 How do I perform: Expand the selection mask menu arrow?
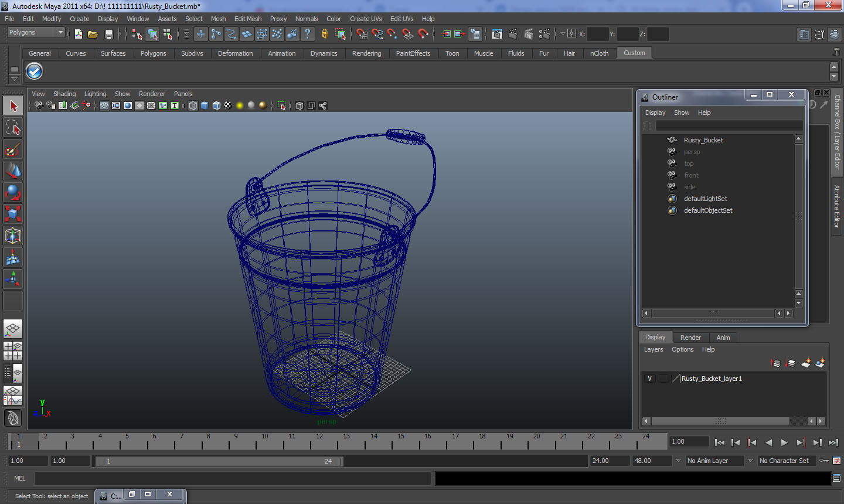pyautogui.click(x=187, y=34)
